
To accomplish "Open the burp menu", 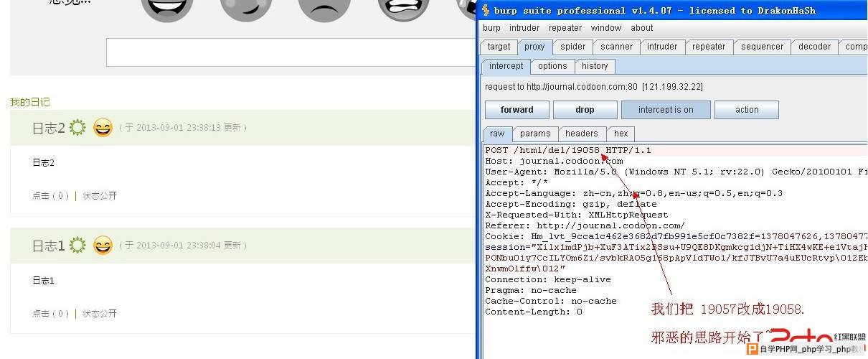I will tap(492, 28).
